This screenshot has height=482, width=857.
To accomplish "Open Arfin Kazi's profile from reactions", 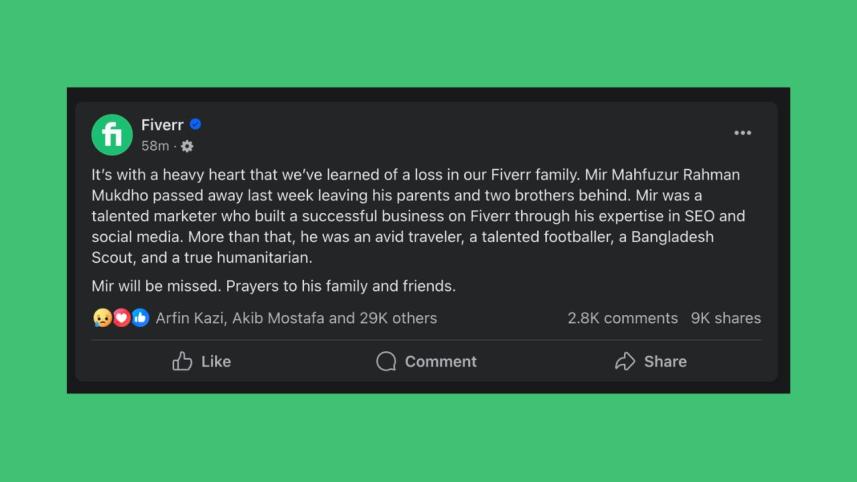I will pos(191,318).
